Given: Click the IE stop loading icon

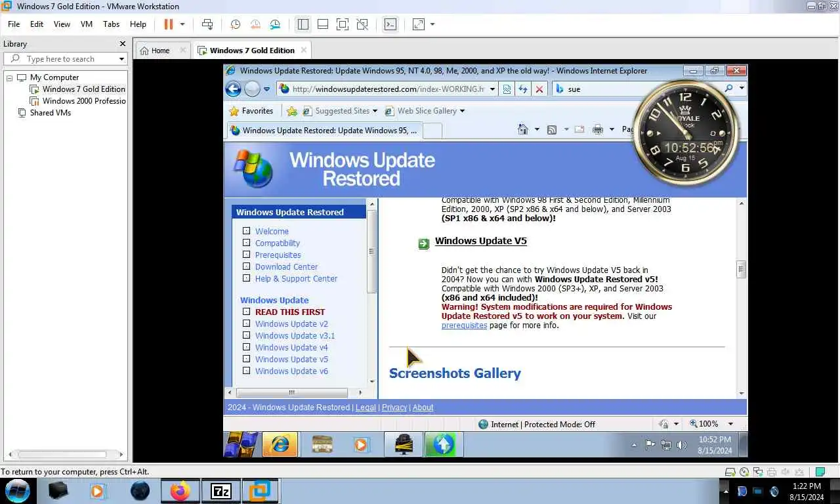Looking at the screenshot, I should click(x=539, y=89).
